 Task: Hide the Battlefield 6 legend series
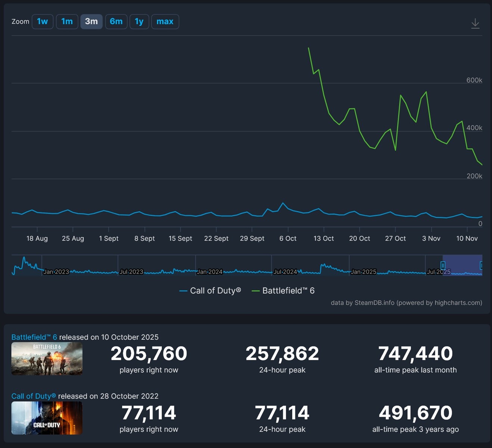283,290
